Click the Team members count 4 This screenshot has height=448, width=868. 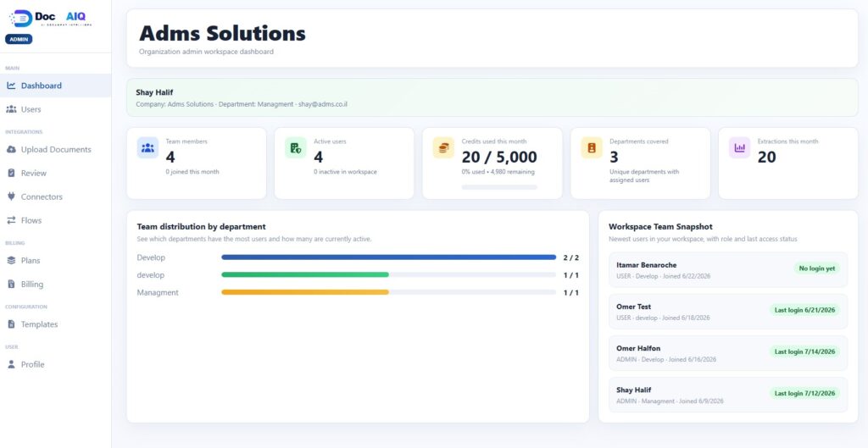pos(170,157)
